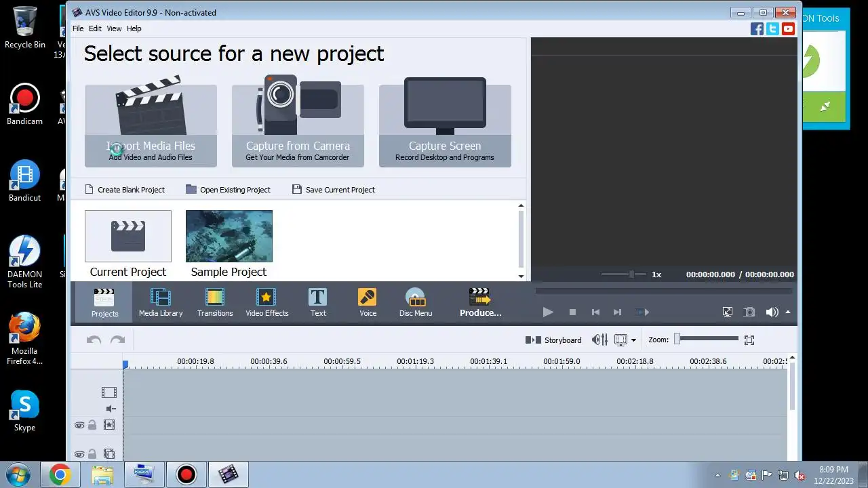The width and height of the screenshot is (868, 488).
Task: Click Open Existing Project
Action: pos(229,190)
